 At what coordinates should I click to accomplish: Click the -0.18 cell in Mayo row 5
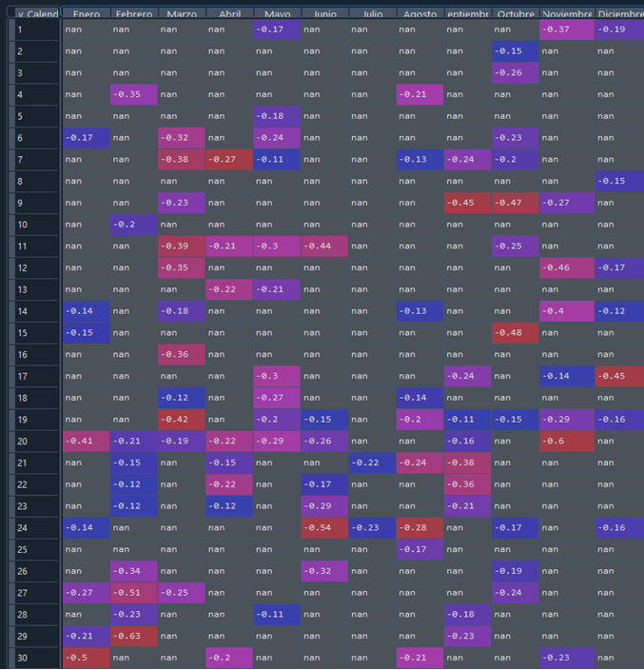(x=277, y=116)
